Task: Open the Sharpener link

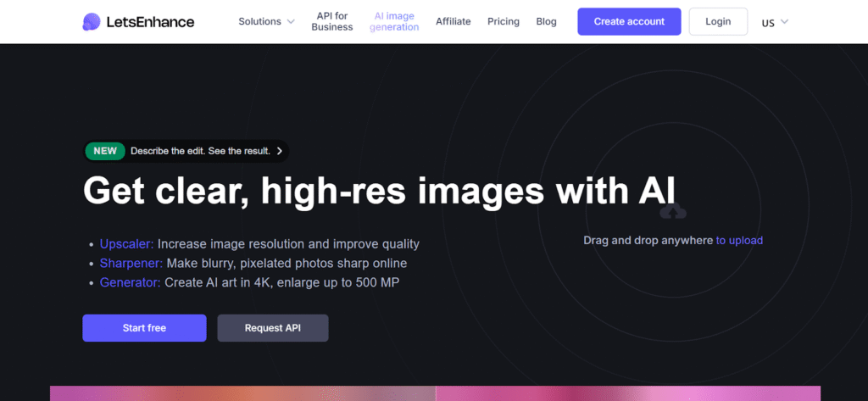Action: 131,263
